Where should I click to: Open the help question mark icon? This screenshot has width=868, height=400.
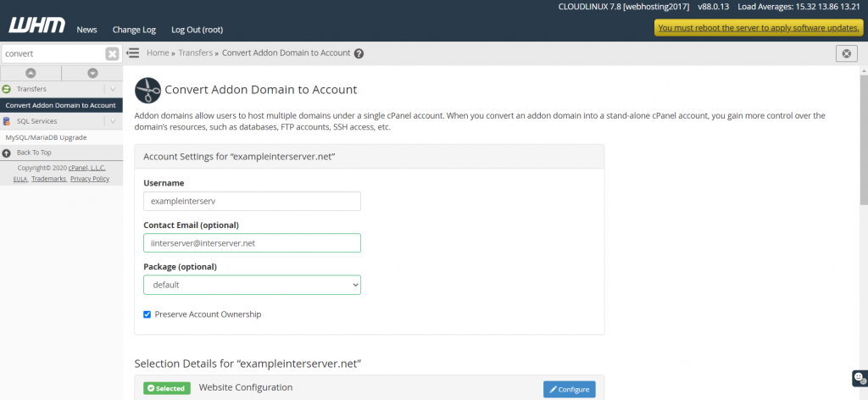(359, 53)
